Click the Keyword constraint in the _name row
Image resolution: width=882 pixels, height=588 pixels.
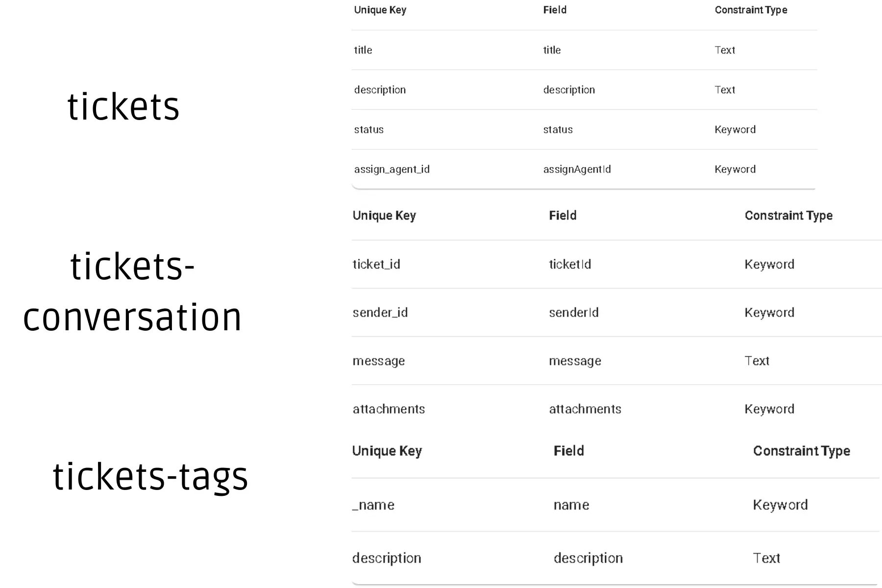coord(780,505)
